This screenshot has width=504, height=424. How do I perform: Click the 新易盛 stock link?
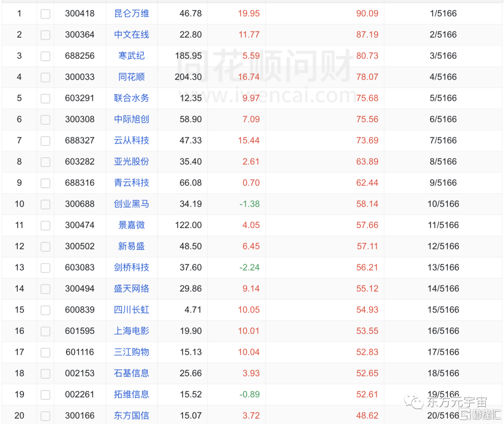(x=132, y=247)
